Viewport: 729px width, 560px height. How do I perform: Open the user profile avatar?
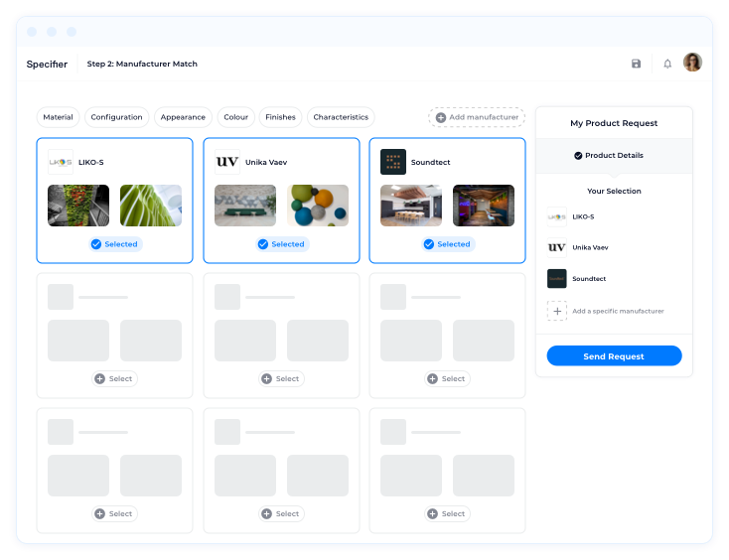coord(692,63)
